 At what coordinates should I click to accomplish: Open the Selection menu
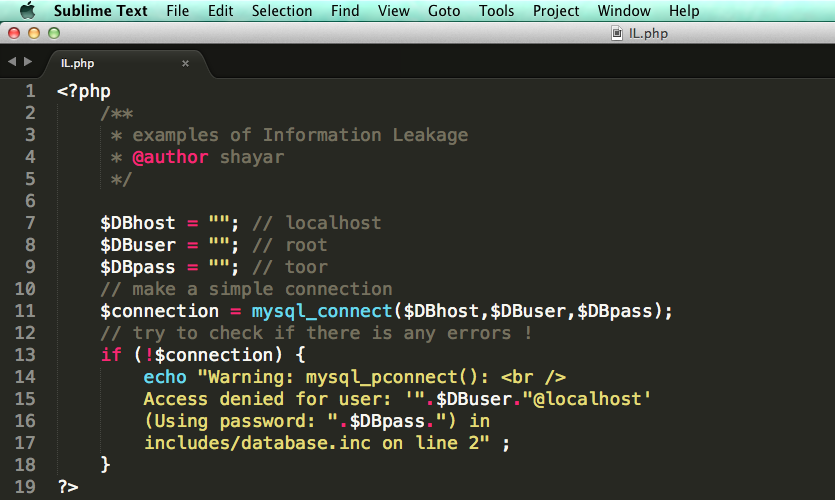[282, 11]
